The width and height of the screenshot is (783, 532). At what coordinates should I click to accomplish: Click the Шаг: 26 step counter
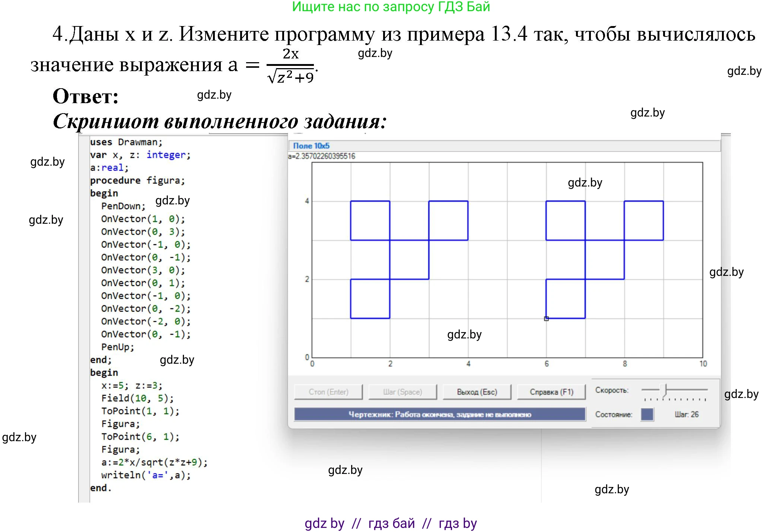(x=686, y=414)
